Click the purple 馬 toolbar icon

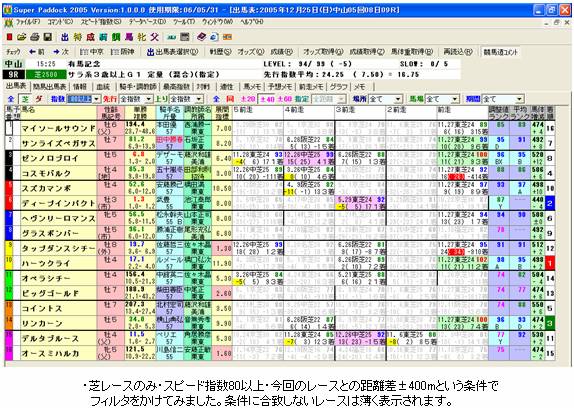click(129, 37)
